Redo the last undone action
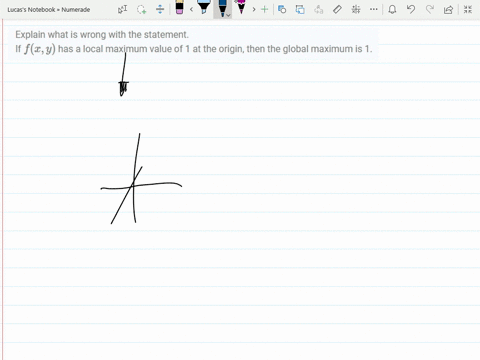The width and height of the screenshot is (480, 360). pyautogui.click(x=430, y=9)
